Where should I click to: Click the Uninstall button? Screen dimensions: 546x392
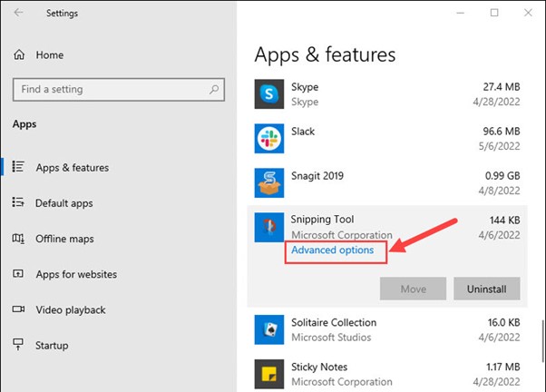486,289
